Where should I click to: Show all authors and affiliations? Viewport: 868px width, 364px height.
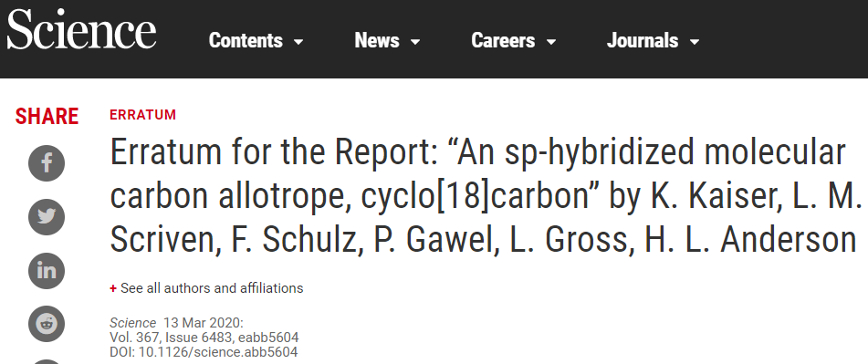click(212, 288)
